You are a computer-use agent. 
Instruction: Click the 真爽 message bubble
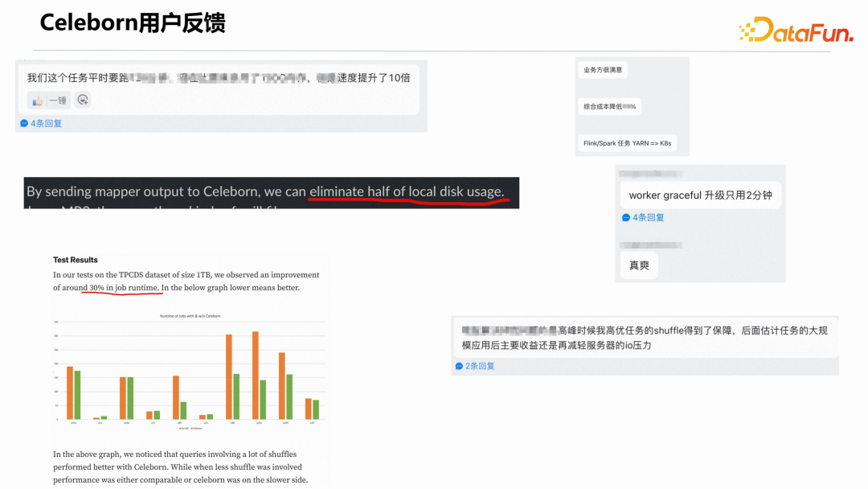pyautogui.click(x=639, y=265)
